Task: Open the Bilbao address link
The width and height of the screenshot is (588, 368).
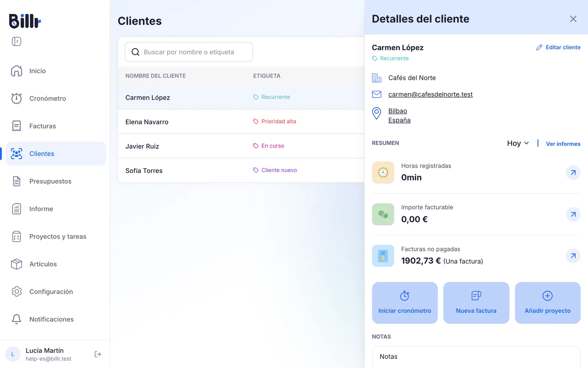Action: click(x=398, y=111)
